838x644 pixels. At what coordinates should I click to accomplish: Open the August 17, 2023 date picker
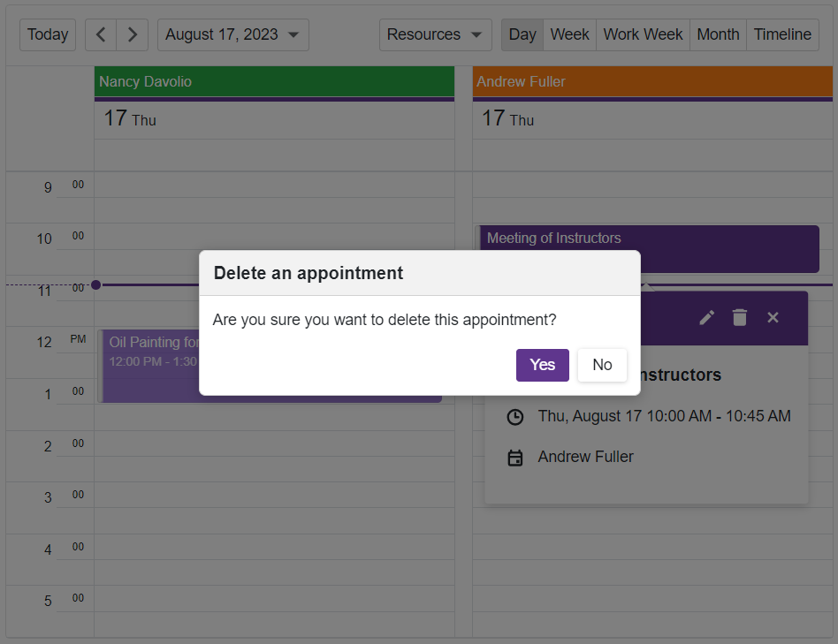point(233,34)
